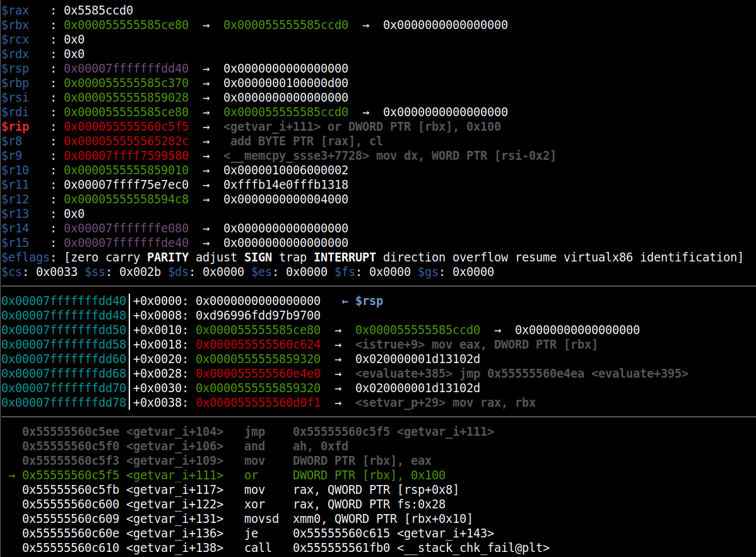Image resolution: width=756 pixels, height=557 pixels.
Task: Click the bold PARITY flag
Action: (168, 257)
